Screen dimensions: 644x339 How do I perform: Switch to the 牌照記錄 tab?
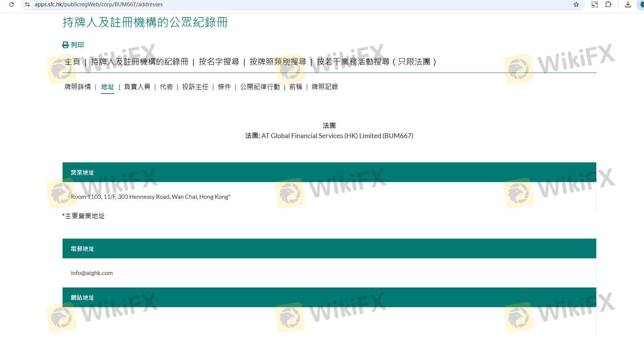325,87
